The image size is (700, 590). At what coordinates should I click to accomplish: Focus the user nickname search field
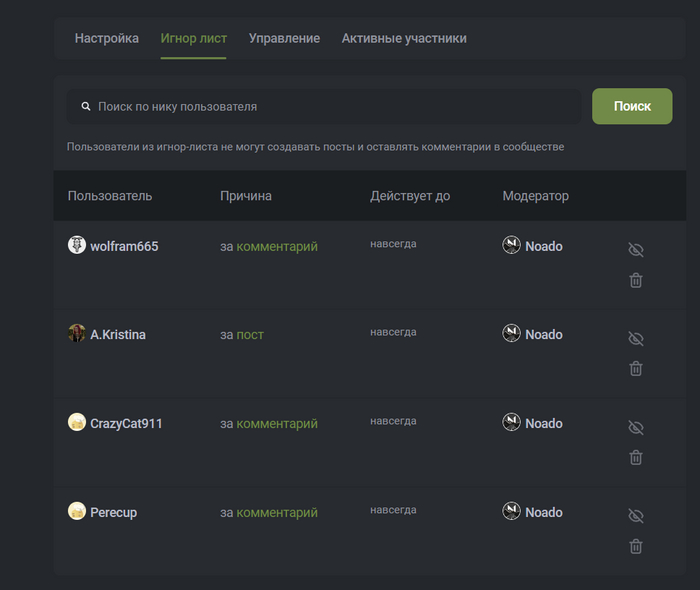330,106
